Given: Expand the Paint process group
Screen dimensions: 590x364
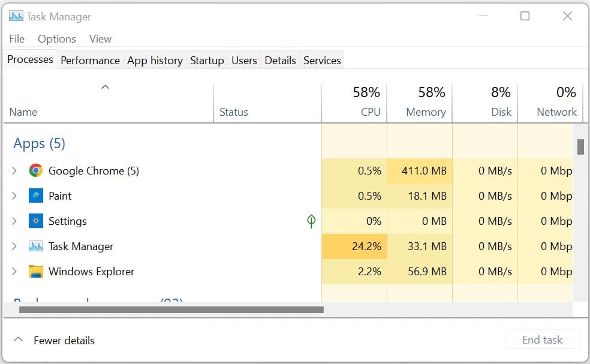Looking at the screenshot, I should click(14, 196).
